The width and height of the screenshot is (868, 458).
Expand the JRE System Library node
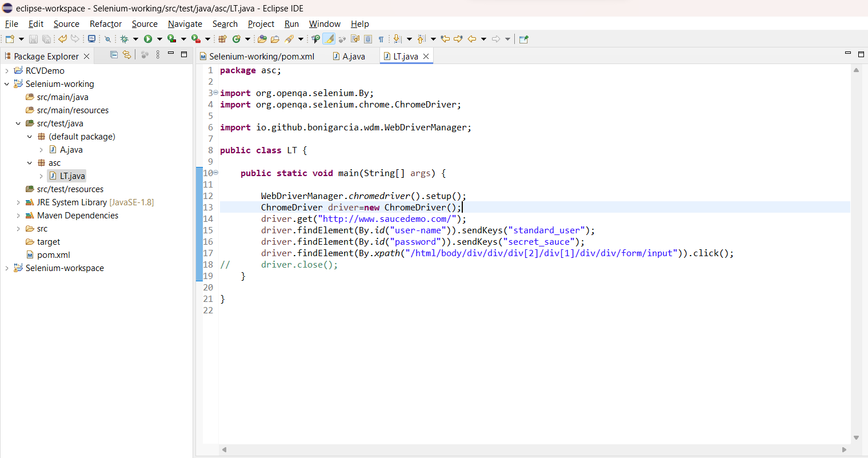click(x=17, y=202)
